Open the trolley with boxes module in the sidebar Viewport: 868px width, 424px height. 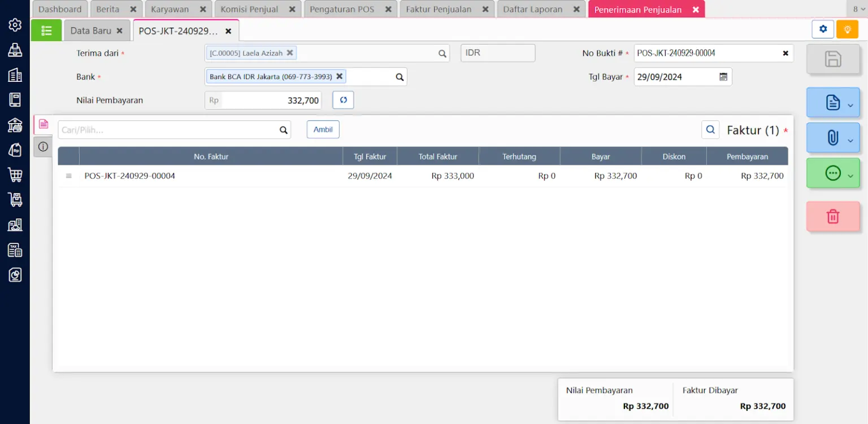pyautogui.click(x=15, y=199)
